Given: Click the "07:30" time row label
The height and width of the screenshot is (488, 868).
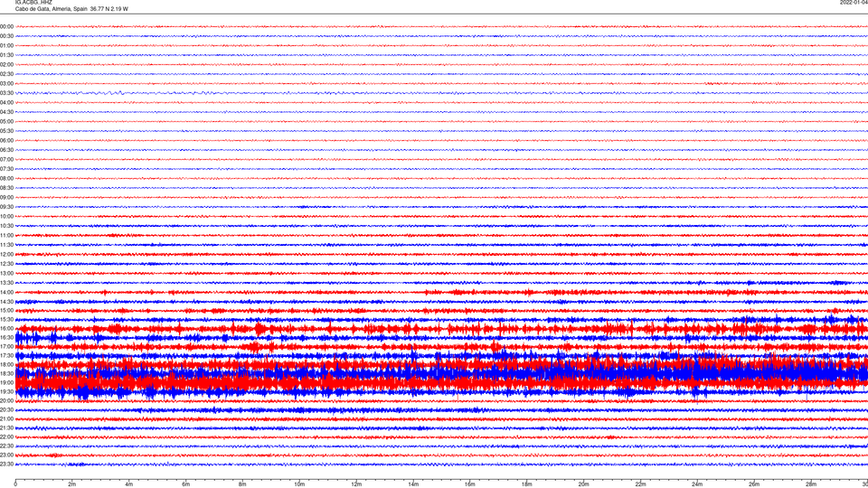Looking at the screenshot, I should click(6, 169).
